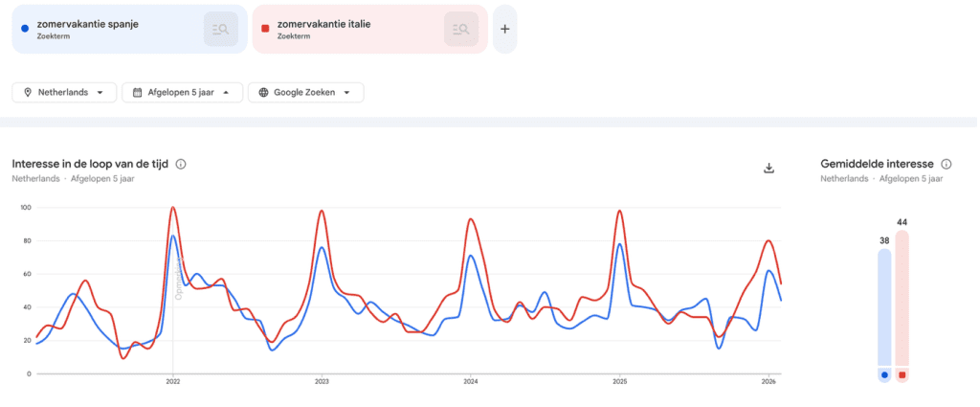The height and width of the screenshot is (407, 980).
Task: Click the 2025 label on the chart axis
Action: tap(619, 380)
